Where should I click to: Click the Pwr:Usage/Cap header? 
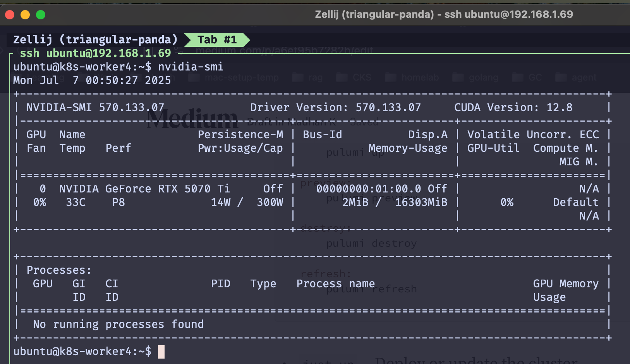pyautogui.click(x=240, y=148)
